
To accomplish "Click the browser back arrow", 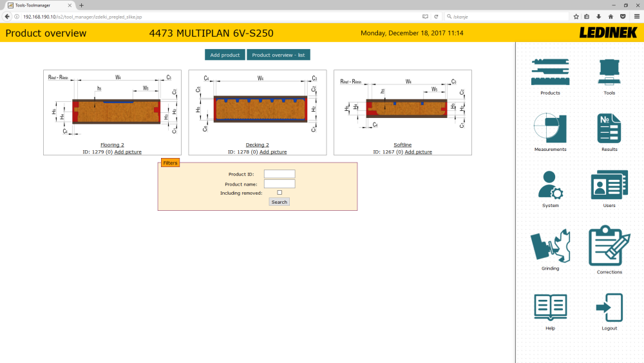I will point(7,17).
